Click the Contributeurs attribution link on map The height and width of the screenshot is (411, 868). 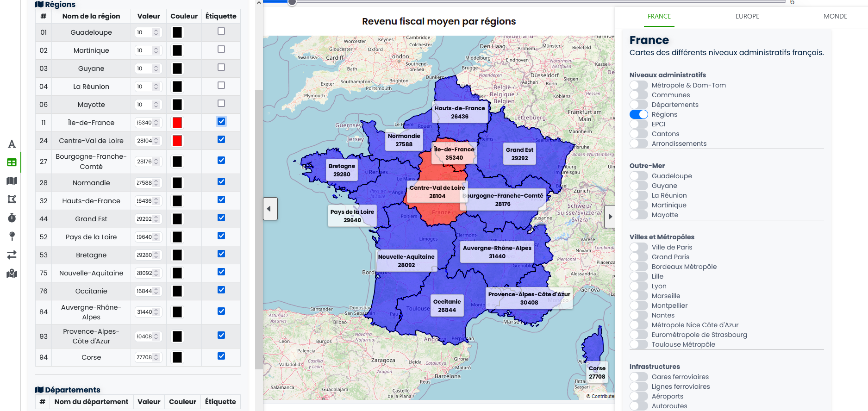point(603,396)
